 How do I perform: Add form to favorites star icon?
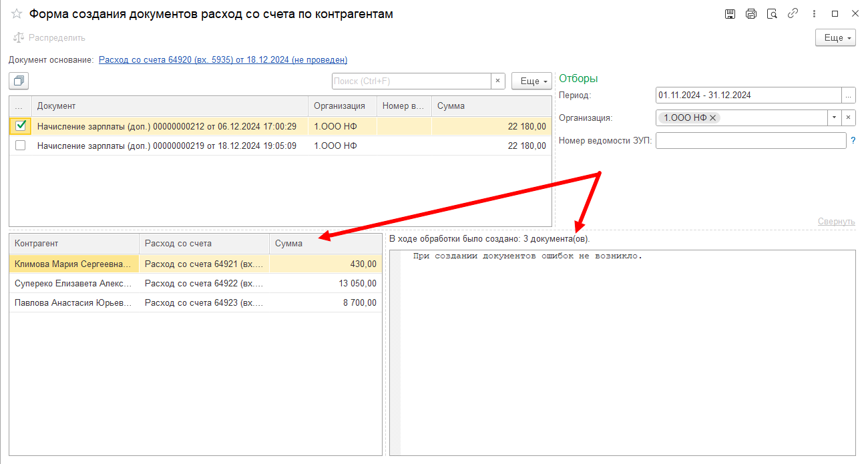pos(17,14)
